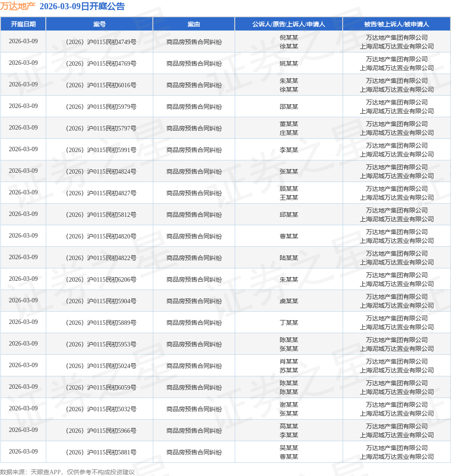Click the 2026-03-09日开庭公告 heading
This screenshot has width=451, height=476.
pyautogui.click(x=82, y=6)
